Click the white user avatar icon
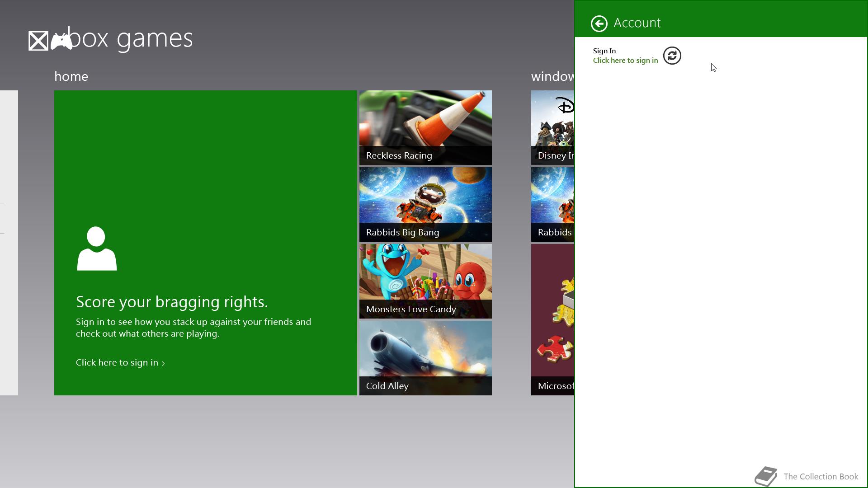This screenshot has width=868, height=488. tap(97, 249)
